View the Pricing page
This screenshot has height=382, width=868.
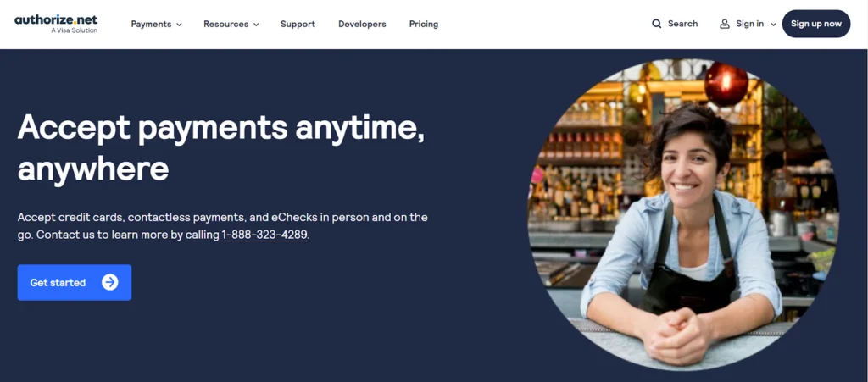424,24
